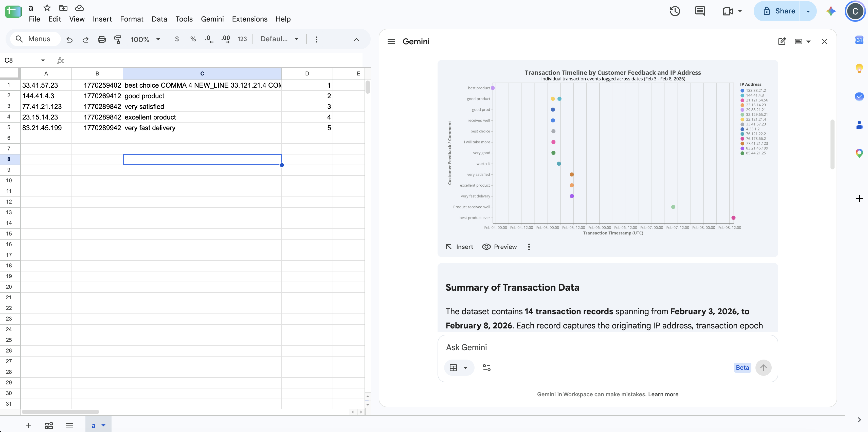Open the Insert menu
868x432 pixels.
pyautogui.click(x=102, y=19)
